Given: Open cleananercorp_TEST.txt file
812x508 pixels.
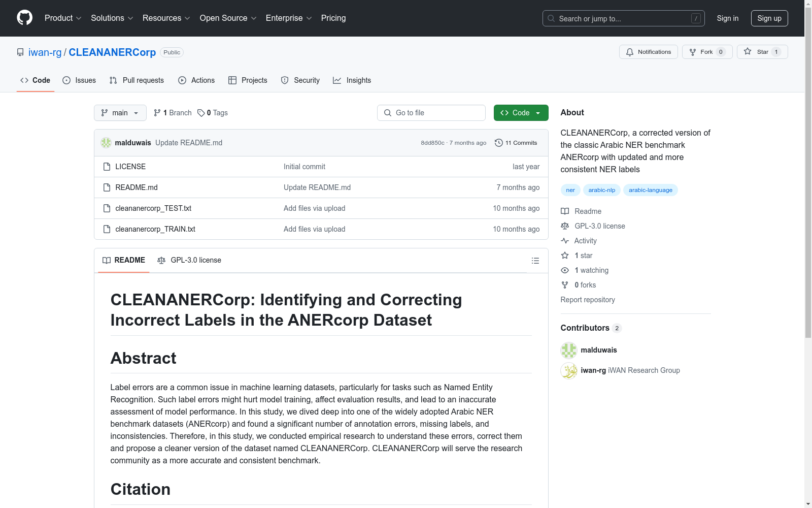Looking at the screenshot, I should 153,208.
